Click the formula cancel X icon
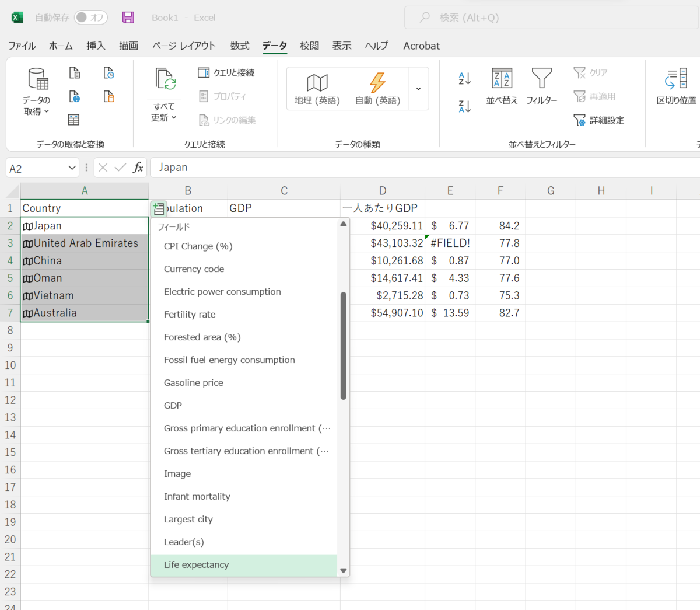700x610 pixels. point(103,168)
